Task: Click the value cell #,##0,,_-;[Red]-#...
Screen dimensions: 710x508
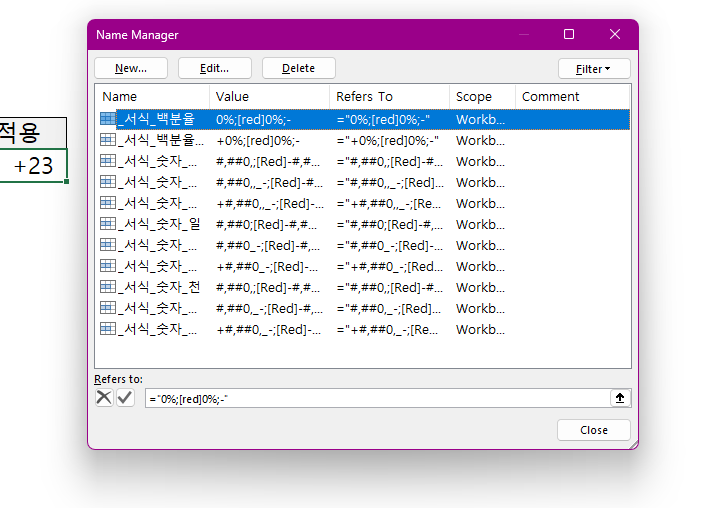Action: (x=269, y=182)
